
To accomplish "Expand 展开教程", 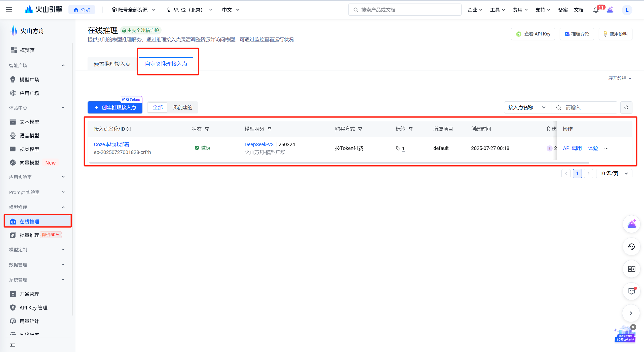I will [x=620, y=78].
